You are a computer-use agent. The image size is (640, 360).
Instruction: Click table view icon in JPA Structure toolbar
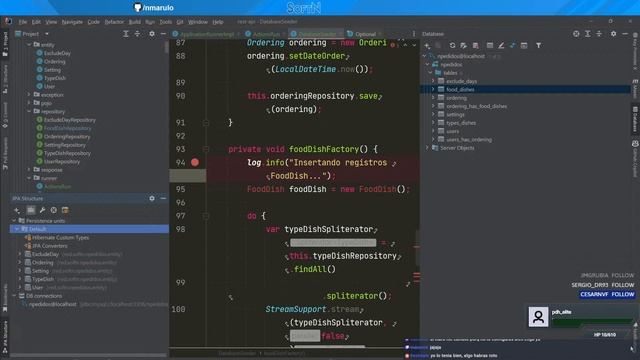65,210
